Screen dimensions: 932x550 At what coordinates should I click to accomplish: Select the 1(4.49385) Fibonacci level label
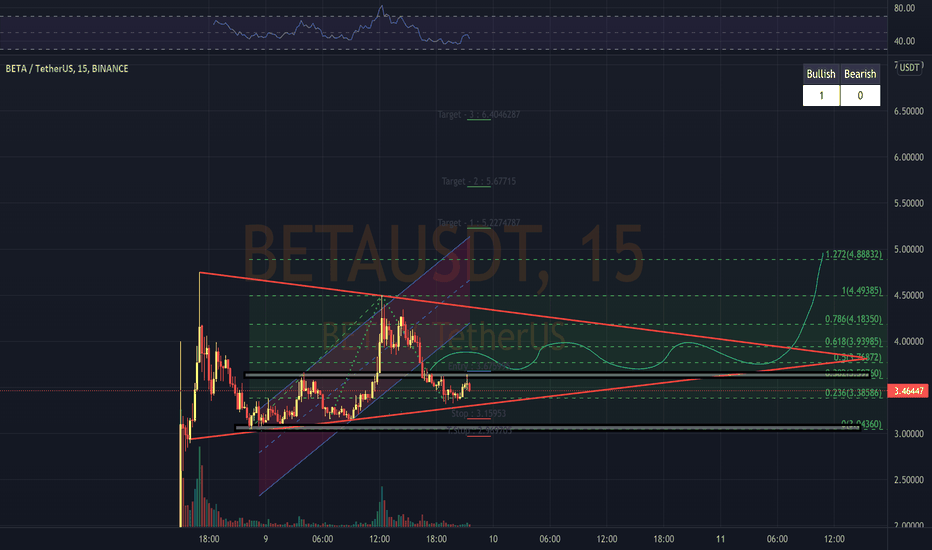pyautogui.click(x=861, y=291)
